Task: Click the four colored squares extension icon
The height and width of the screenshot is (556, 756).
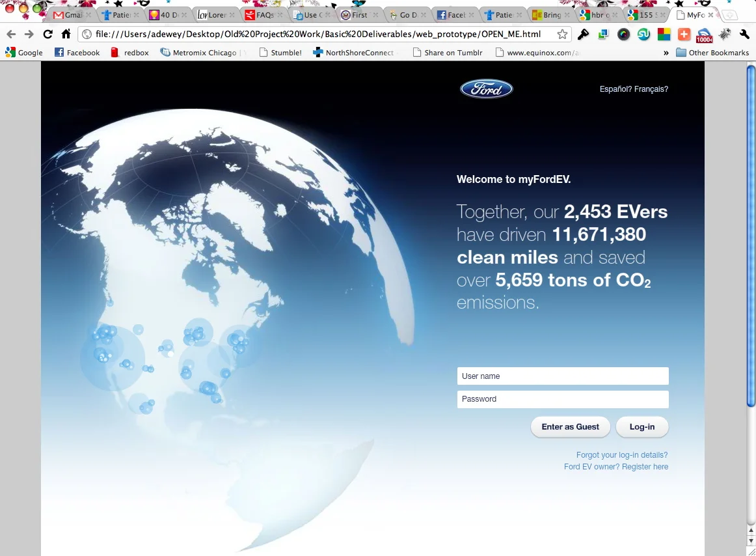Action: (x=664, y=35)
